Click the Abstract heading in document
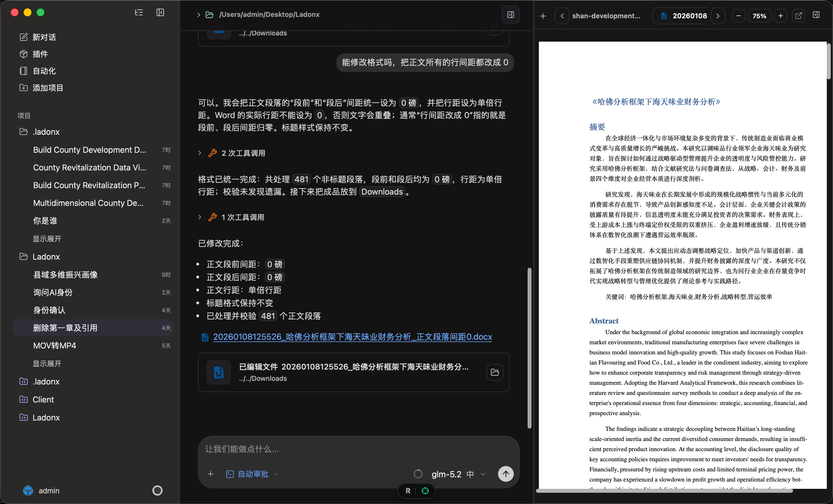 [x=604, y=321]
